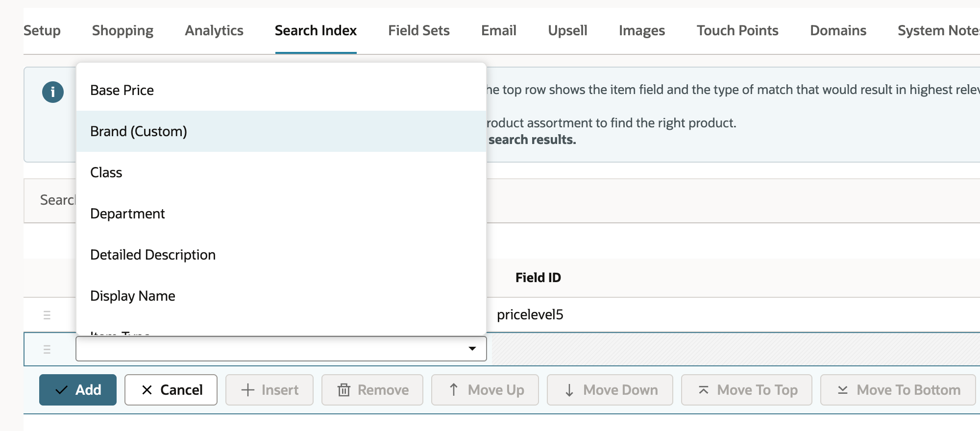The width and height of the screenshot is (980, 431).
Task: Choose Base Price from the list
Action: (281, 90)
